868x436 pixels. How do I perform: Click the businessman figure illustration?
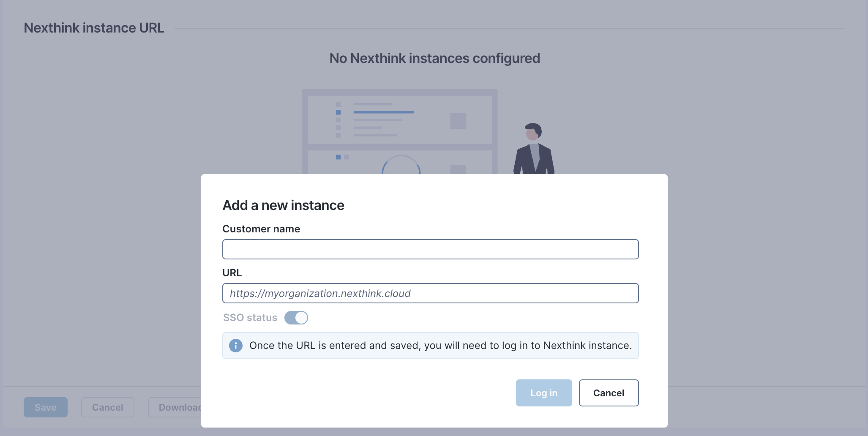[534, 150]
